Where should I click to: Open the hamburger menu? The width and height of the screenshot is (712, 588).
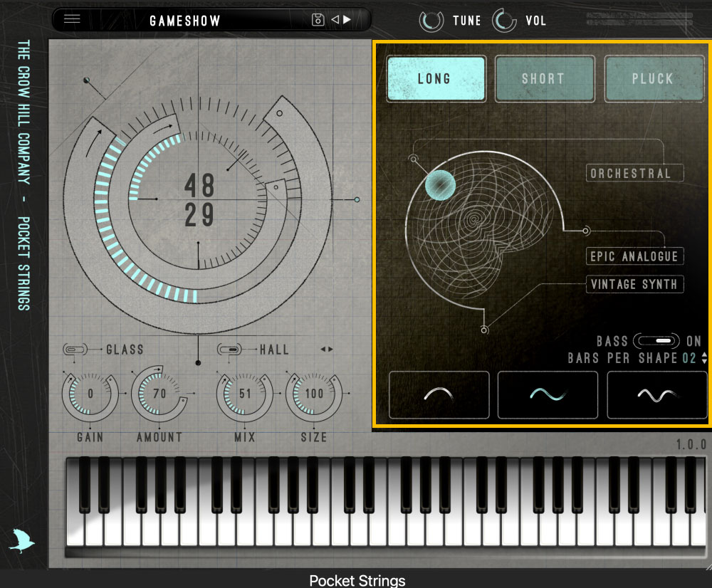pos(72,19)
